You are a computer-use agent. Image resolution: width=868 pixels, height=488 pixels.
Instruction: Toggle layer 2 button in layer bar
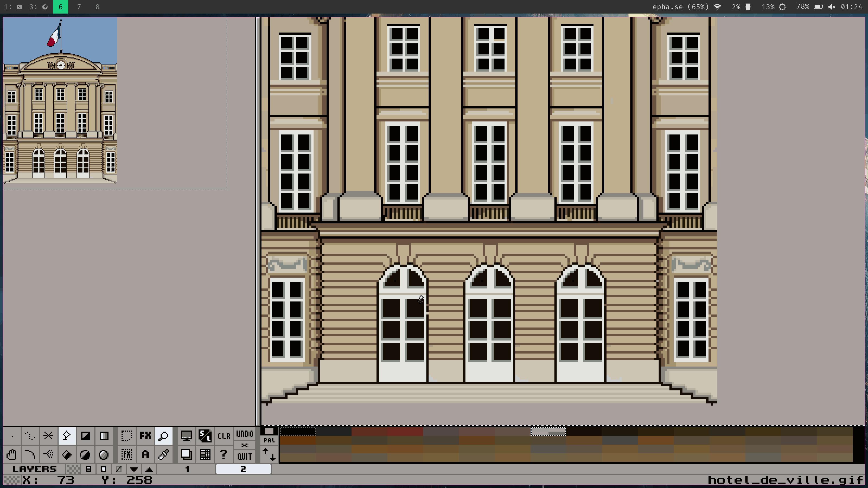coord(243,469)
